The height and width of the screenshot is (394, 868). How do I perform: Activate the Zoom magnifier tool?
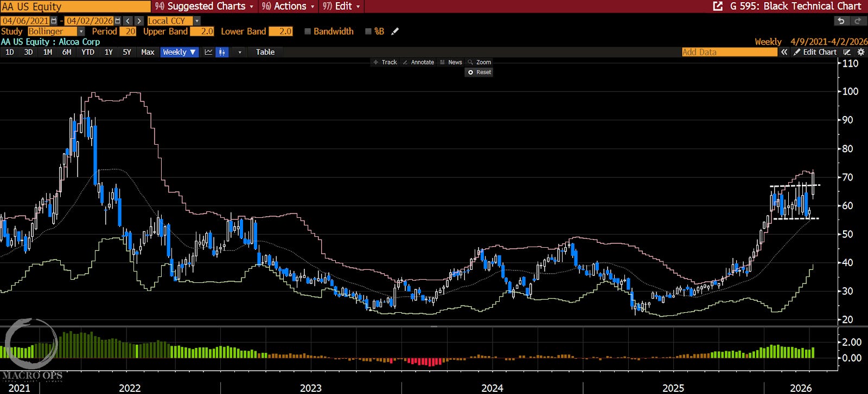click(x=480, y=62)
